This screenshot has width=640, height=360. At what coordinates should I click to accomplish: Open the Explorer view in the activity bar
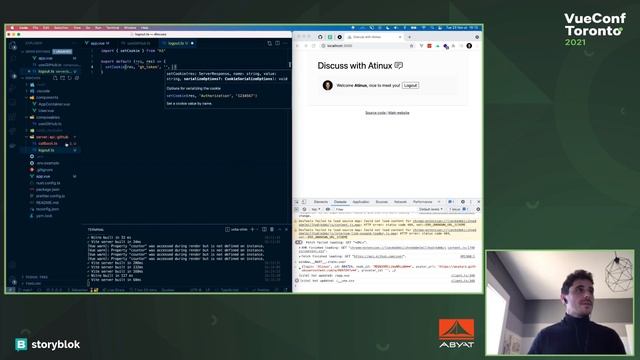point(13,45)
